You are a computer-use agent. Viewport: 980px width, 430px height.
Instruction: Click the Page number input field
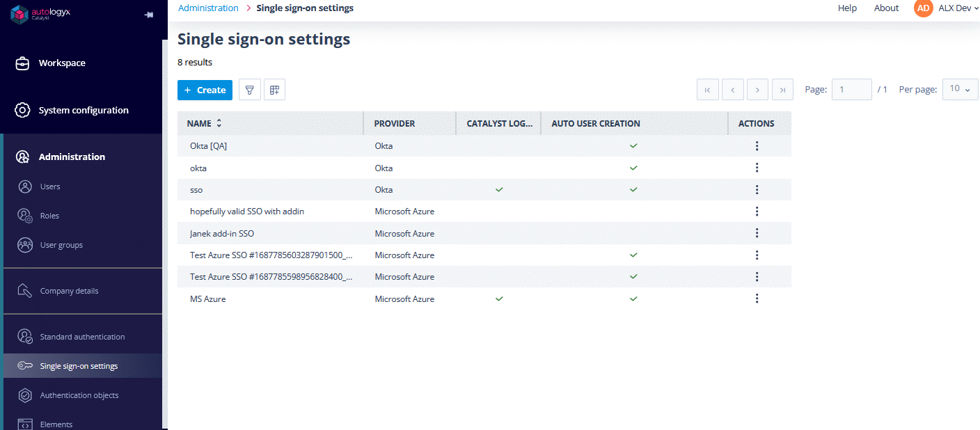click(852, 90)
